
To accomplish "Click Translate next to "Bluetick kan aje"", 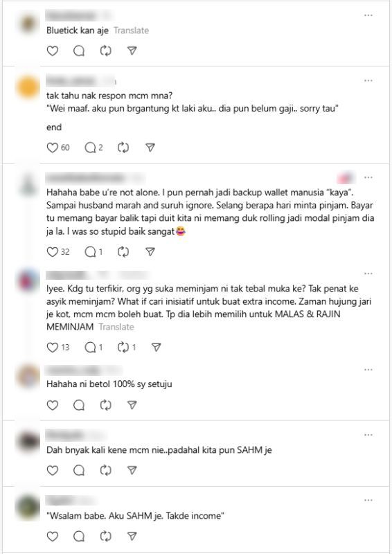I will point(131,30).
